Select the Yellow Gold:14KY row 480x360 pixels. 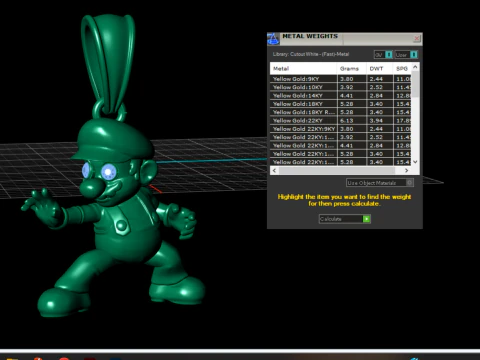pyautogui.click(x=341, y=96)
